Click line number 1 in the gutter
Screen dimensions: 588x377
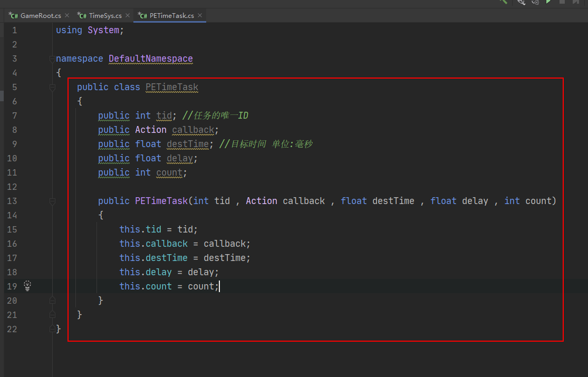(x=15, y=30)
